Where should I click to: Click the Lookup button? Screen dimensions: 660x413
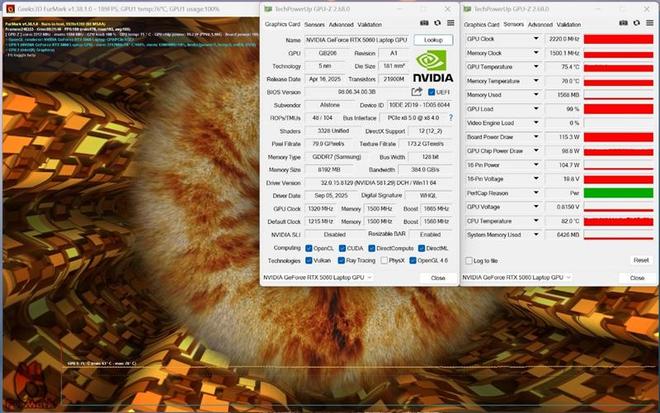431,40
